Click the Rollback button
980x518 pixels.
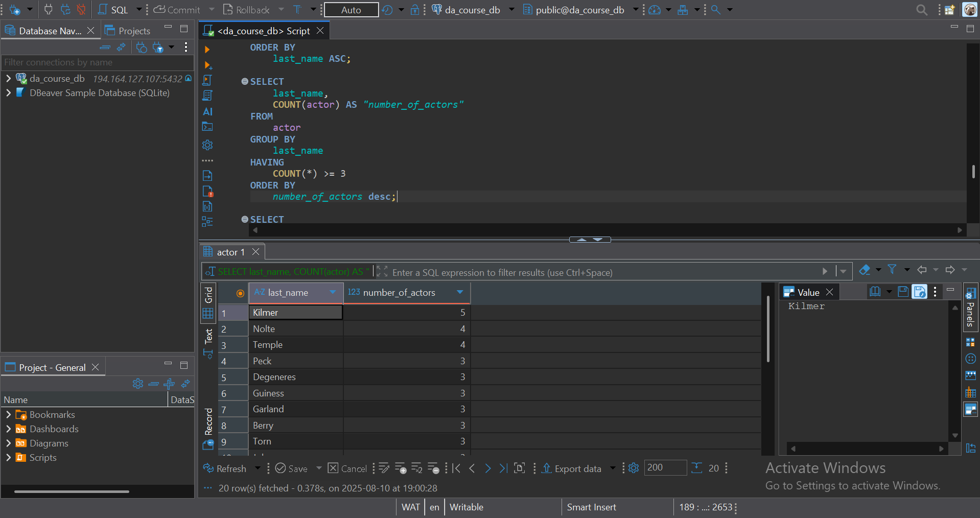click(x=246, y=10)
